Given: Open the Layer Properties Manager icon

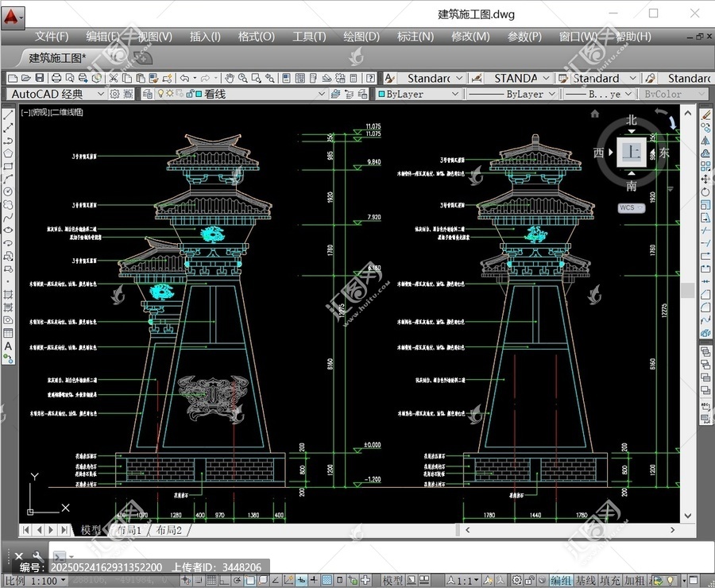Looking at the screenshot, I should tap(147, 94).
